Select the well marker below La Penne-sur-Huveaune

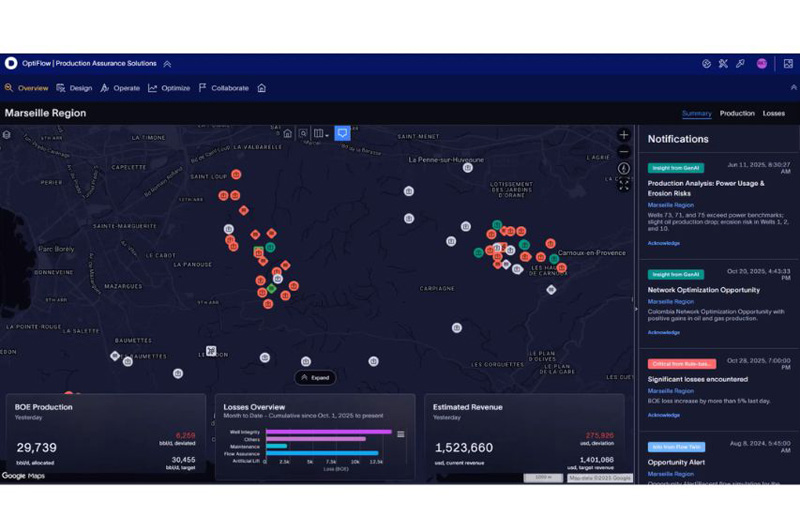(x=467, y=168)
